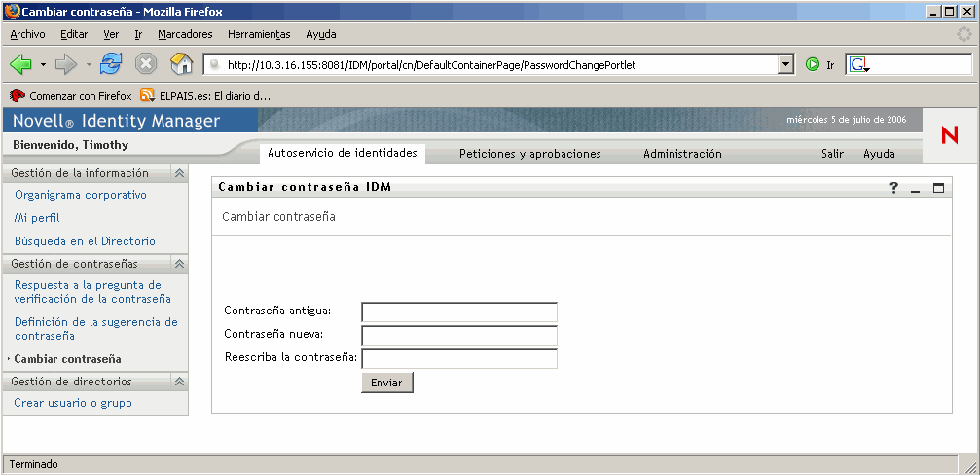Click the Contraseña nueva field
Viewport: 980px width, 475px height.
459,336
